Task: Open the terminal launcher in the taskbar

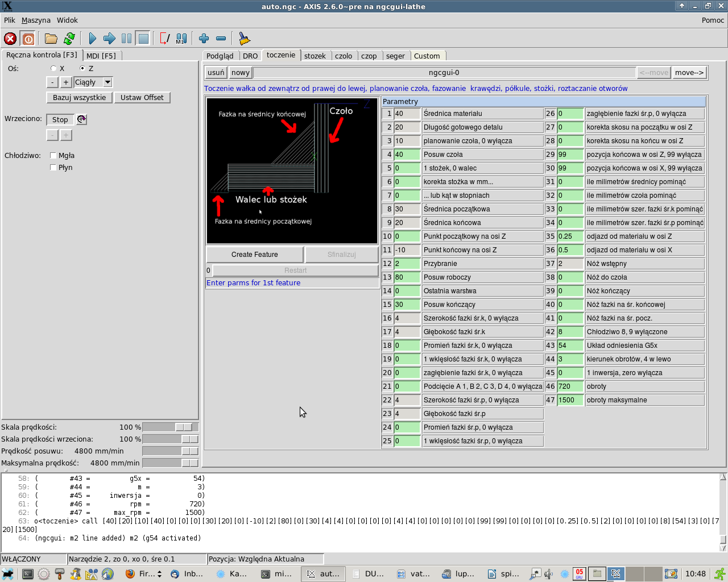Action: 27,573
